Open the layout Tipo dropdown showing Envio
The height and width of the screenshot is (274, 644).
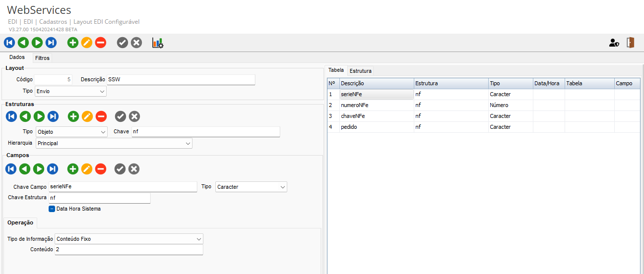[71, 91]
